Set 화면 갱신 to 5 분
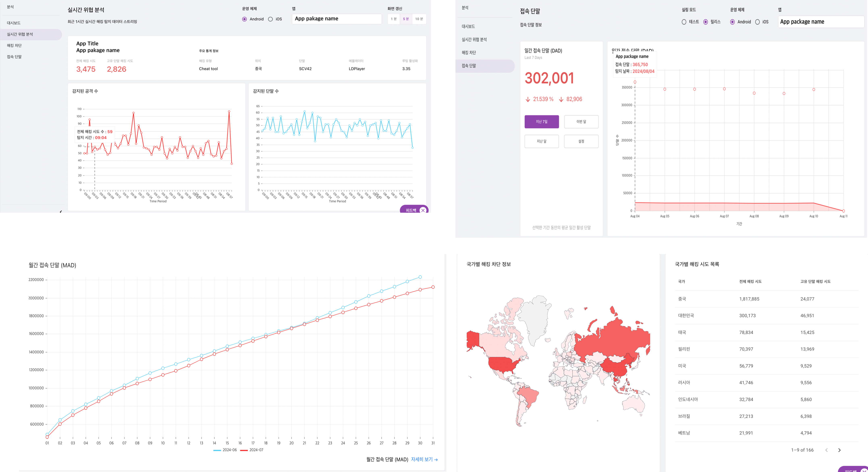Screen dimensions: 868x472 (406, 19)
